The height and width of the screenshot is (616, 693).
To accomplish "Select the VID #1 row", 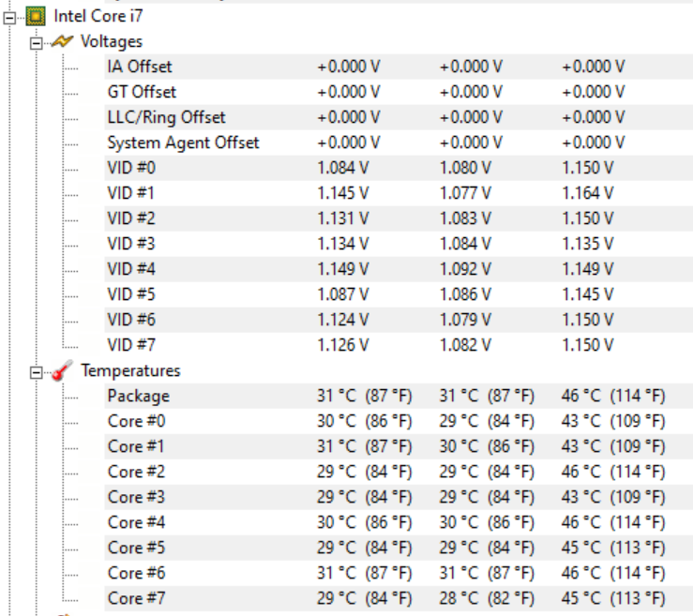I will [x=399, y=193].
